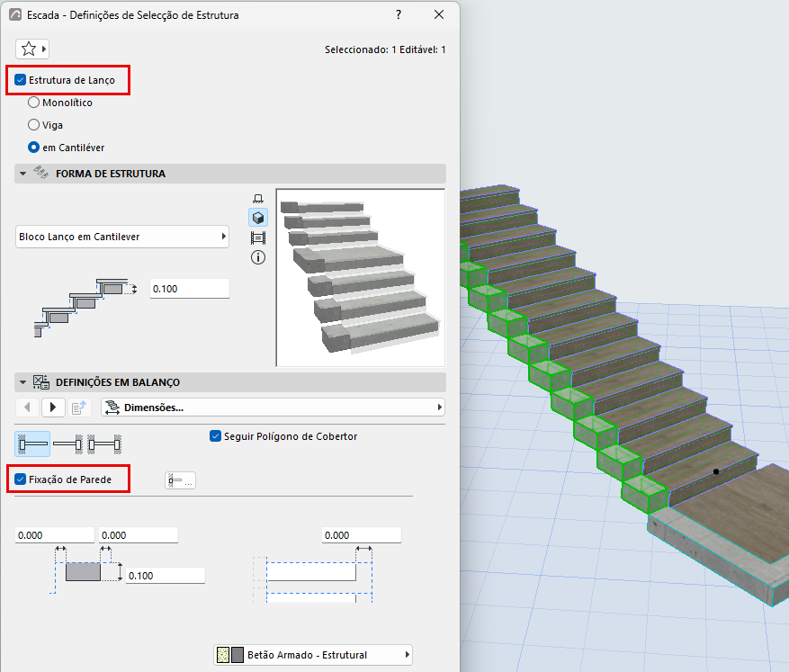Open wall fixing settings button
This screenshot has height=672, width=789.
click(180, 481)
